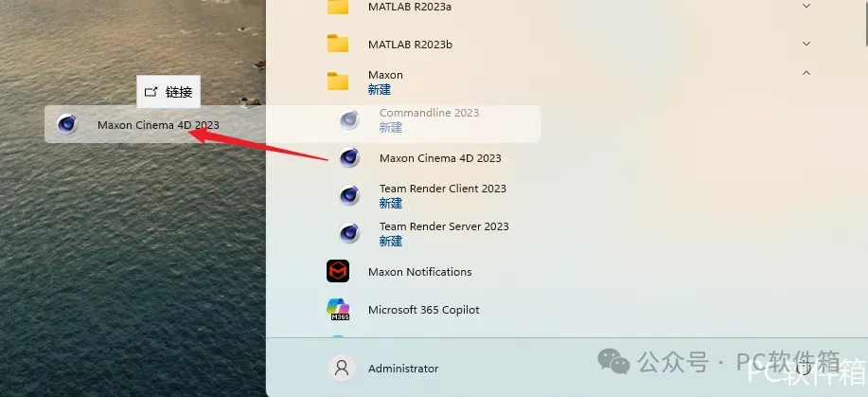Screen dimensions: 868x397
Task: Expand the MATLAB R2023a folder chevron
Action: 806,6
